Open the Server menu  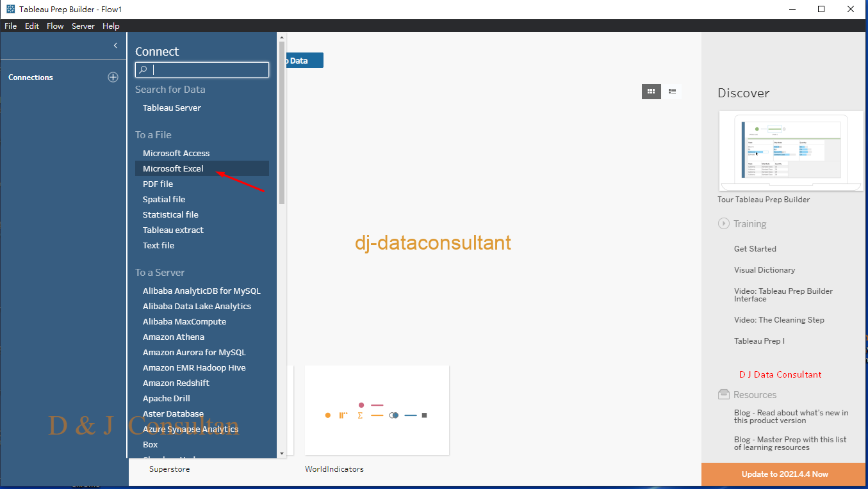83,26
